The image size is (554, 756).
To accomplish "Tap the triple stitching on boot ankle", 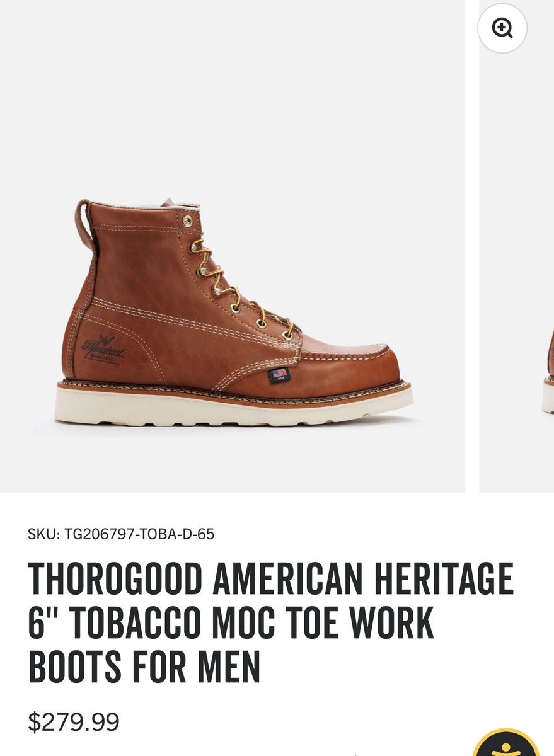I will [189, 318].
